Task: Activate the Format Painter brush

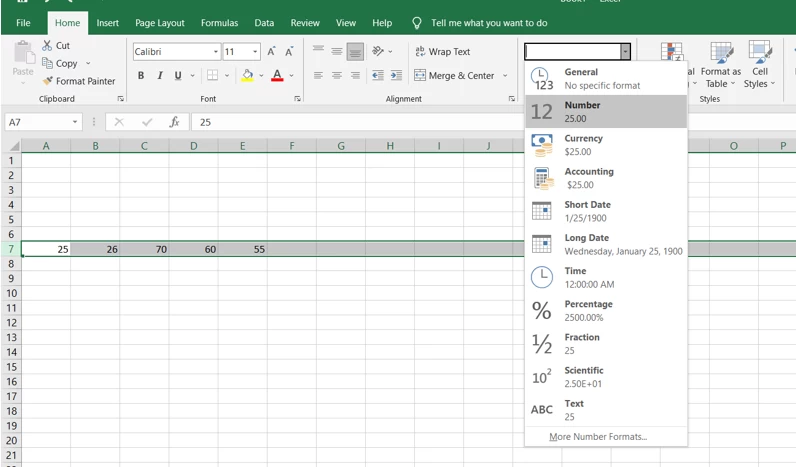Action: click(48, 81)
